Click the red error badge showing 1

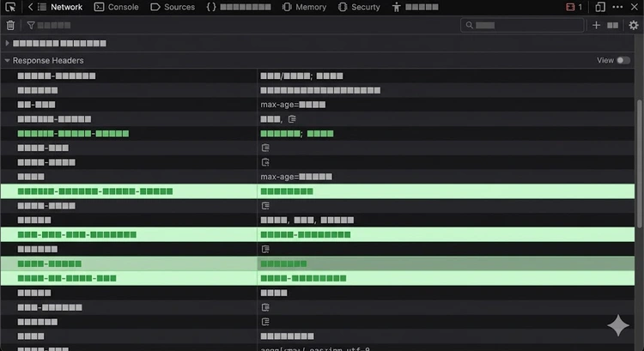(x=574, y=7)
